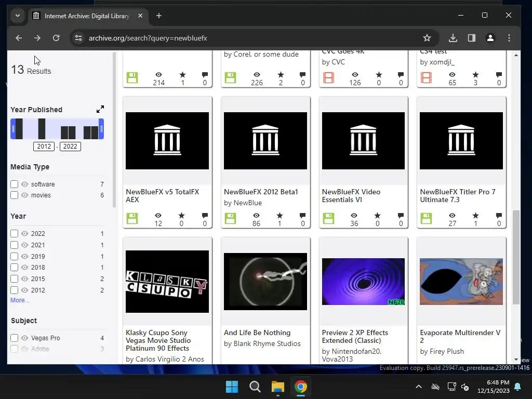This screenshot has height=399, width=532.
Task: Click the end year 2022 field
Action: 70,146
